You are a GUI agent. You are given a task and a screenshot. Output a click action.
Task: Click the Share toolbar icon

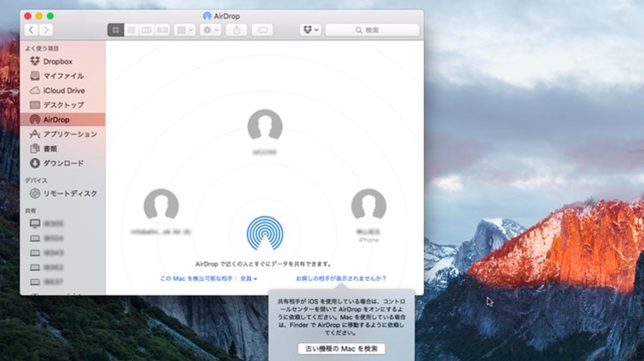[237, 30]
